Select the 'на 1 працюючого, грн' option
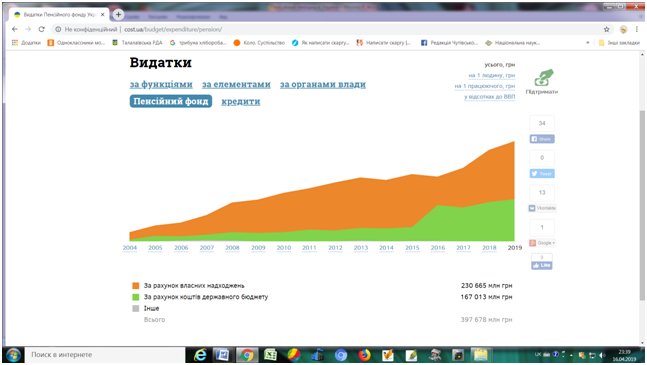Screen dimensions: 647x365 click(484, 86)
